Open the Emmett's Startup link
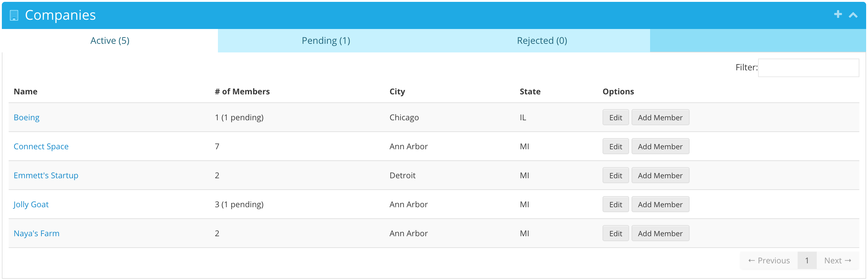Image resolution: width=868 pixels, height=280 pixels. 46,175
